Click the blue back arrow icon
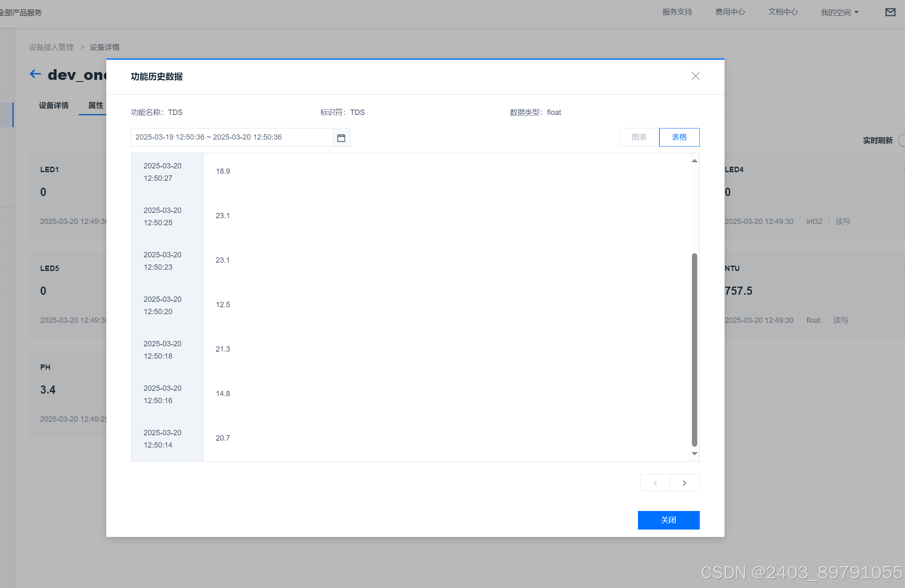The width and height of the screenshot is (905, 588). (x=35, y=74)
